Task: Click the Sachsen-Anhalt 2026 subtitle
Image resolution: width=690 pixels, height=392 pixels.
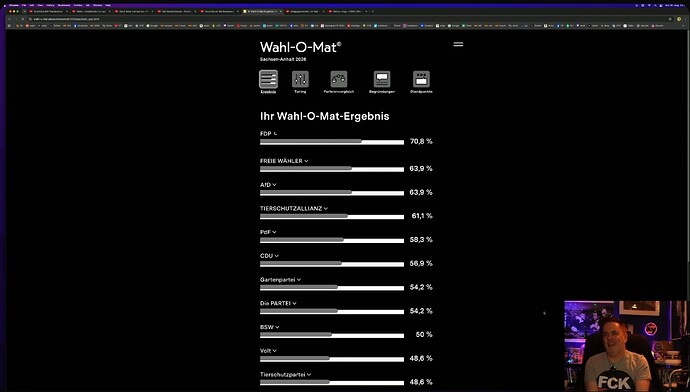Action: click(283, 59)
